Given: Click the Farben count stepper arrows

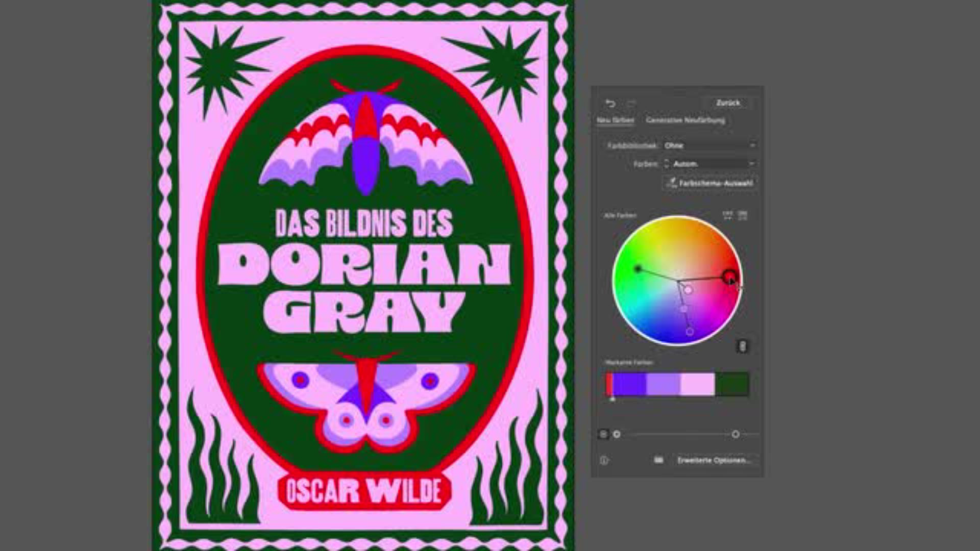Looking at the screenshot, I should [666, 164].
